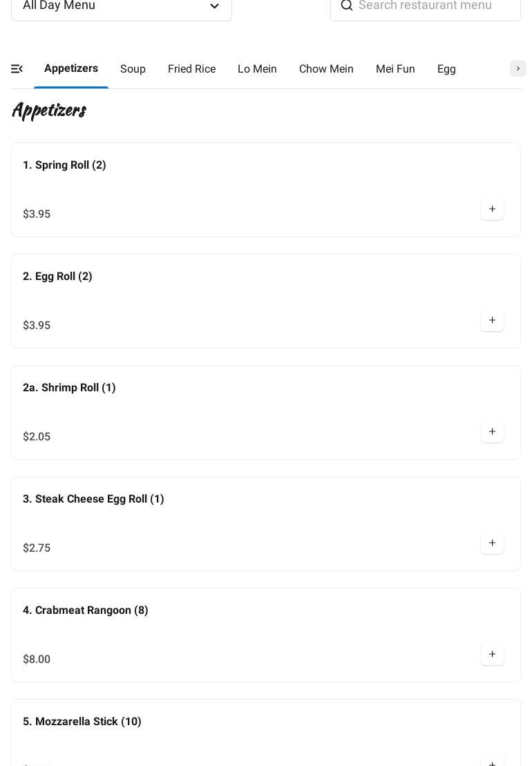Open the Steak Cheese Egg Roll item
532x766 pixels.
[x=93, y=499]
